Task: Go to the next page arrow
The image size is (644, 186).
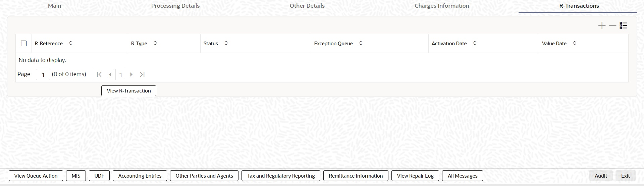Action: [131, 74]
